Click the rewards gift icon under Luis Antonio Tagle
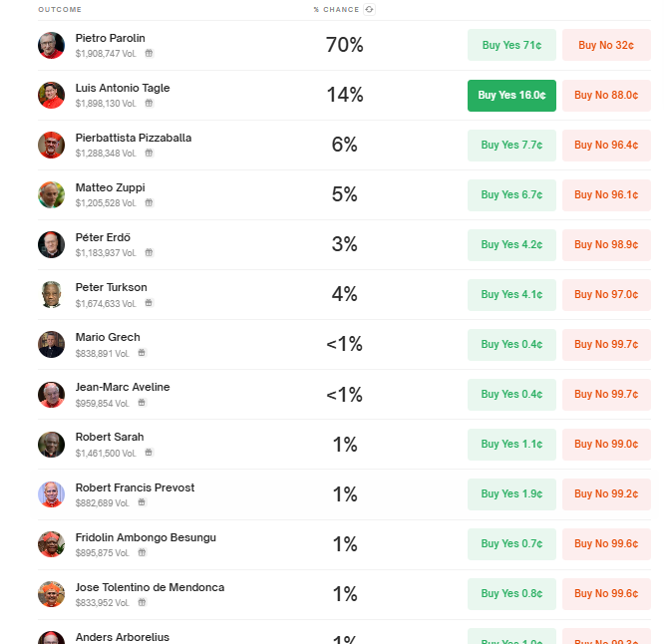The image size is (664, 644). [x=150, y=103]
